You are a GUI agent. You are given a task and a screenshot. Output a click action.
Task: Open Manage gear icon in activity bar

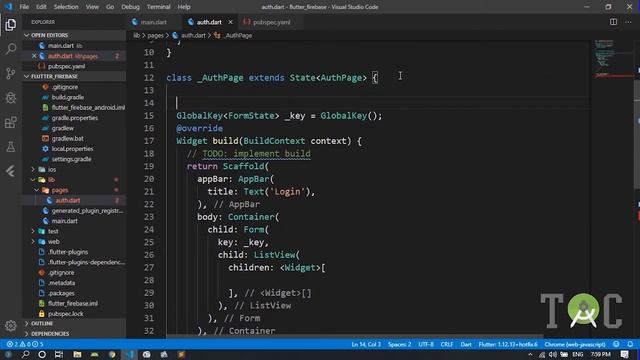coord(11,325)
